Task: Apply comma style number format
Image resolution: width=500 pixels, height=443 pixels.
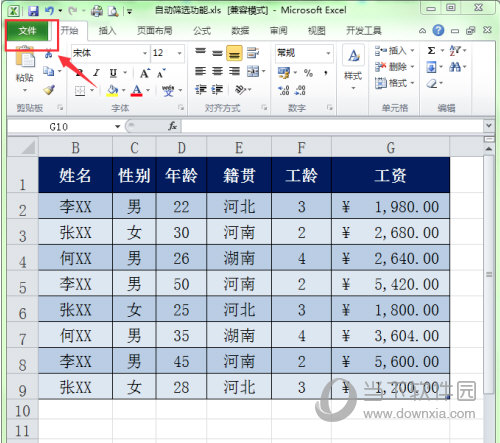Action: pyautogui.click(x=326, y=73)
